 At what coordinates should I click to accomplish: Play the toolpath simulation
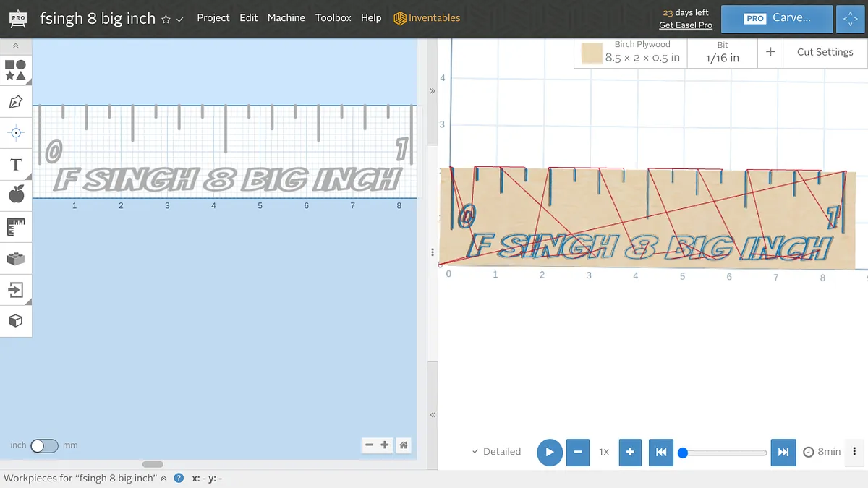point(550,452)
